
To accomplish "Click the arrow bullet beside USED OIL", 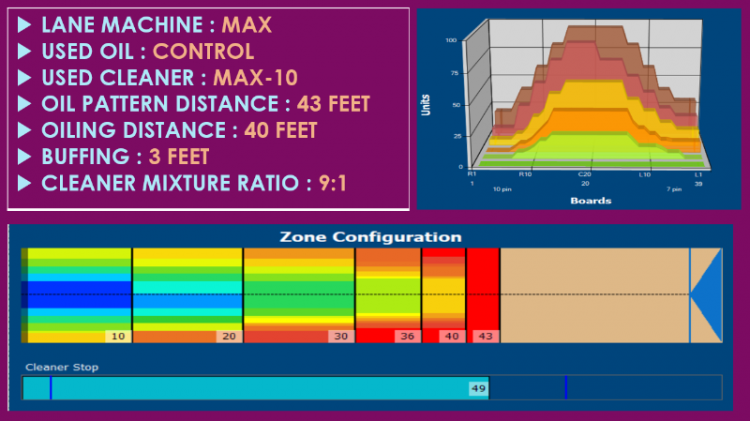I will point(24,51).
